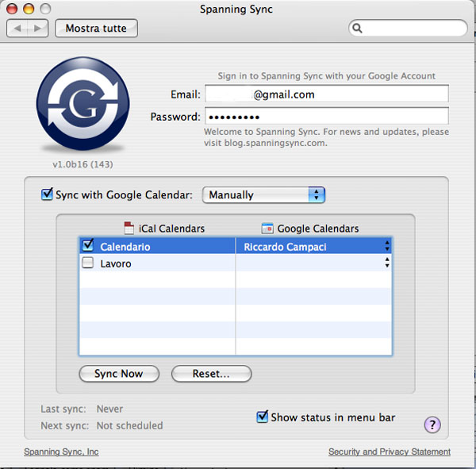Image resolution: width=476 pixels, height=469 pixels.
Task: Click the gray zoom window button
Action: pyautogui.click(x=45, y=9)
